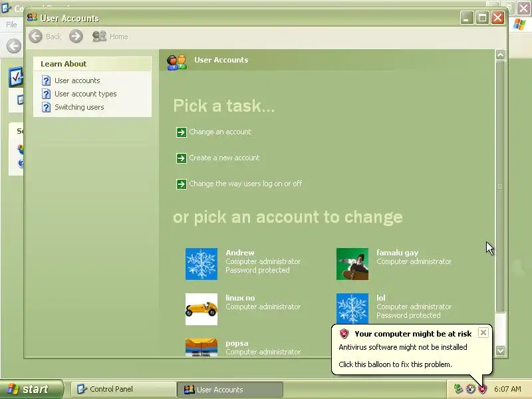Click the Home people icon in toolbar
Viewport: 532px width, 399px height.
coord(99,37)
